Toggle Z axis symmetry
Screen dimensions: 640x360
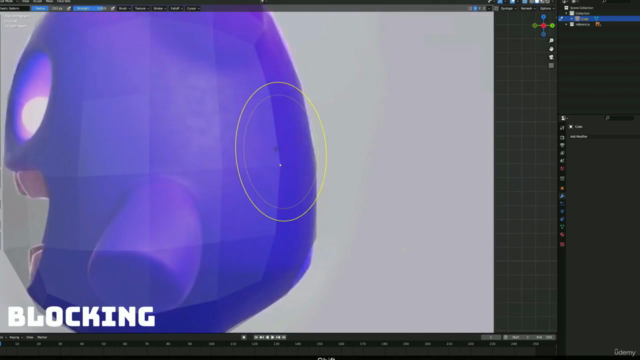click(484, 8)
